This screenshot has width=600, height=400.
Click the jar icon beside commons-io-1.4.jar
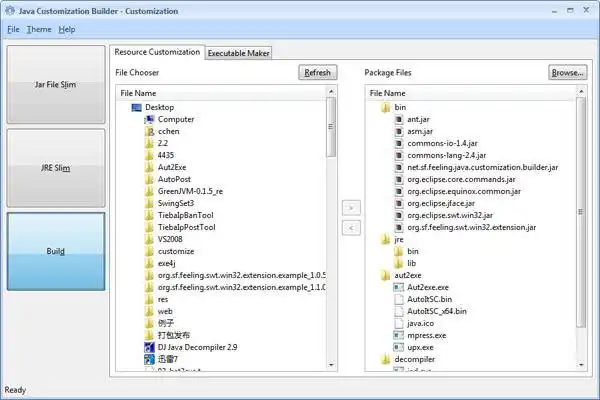tap(399, 144)
